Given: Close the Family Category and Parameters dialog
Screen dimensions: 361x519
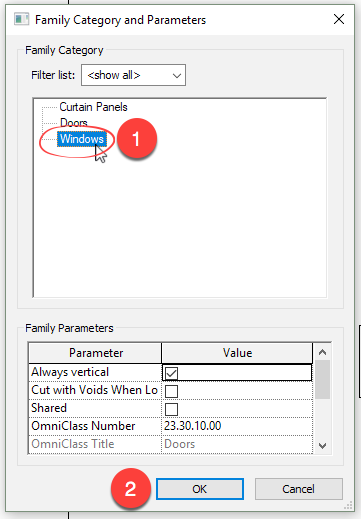Looking at the screenshot, I should (x=339, y=19).
